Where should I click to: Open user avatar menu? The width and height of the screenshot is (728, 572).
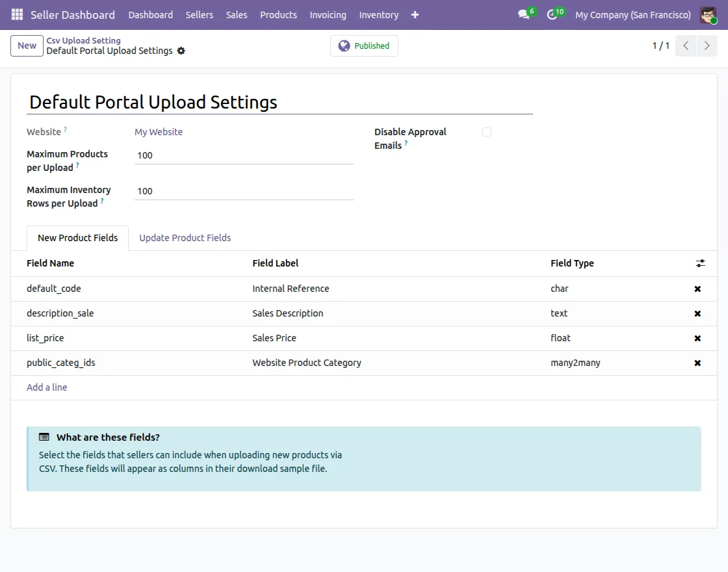point(708,15)
